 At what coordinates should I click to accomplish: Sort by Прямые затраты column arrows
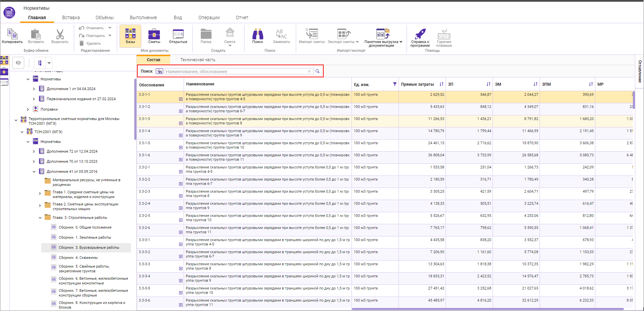pyautogui.click(x=441, y=84)
